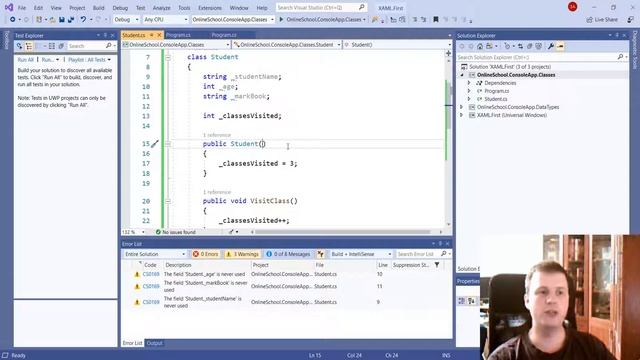Image resolution: width=640 pixels, height=360 pixels.
Task: Open the Build menu
Action: coord(98,8)
